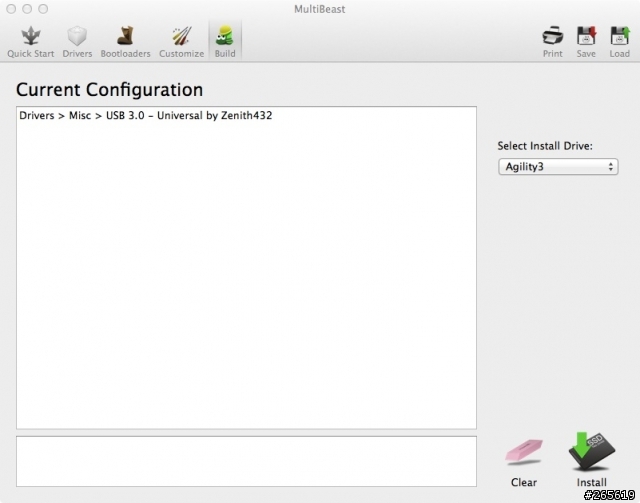Image resolution: width=640 pixels, height=503 pixels.
Task: Open the Quick Start section
Action: coord(31,42)
